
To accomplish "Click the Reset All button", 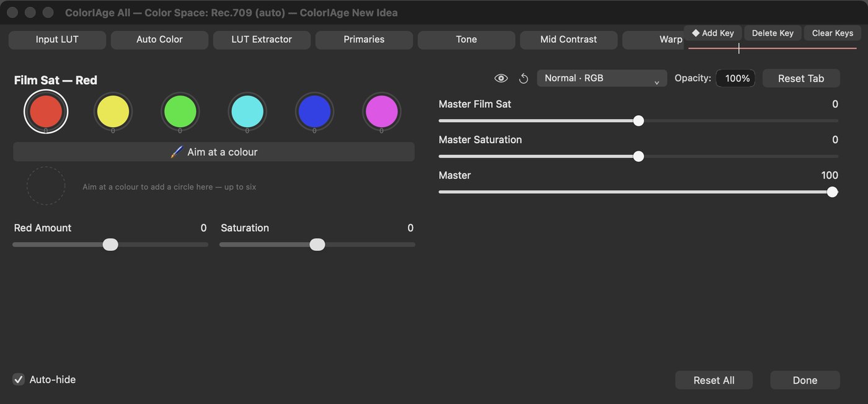I will click(x=714, y=380).
